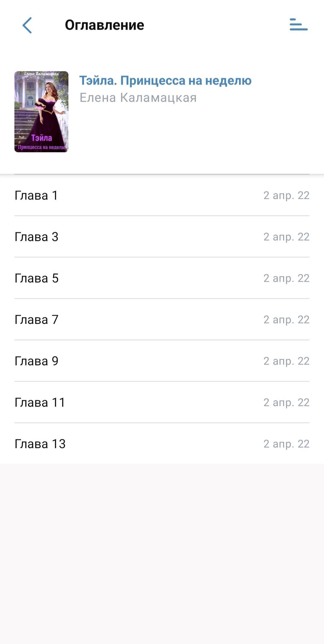This screenshot has height=644, width=324.
Task: Tap the date beside Глава 5
Action: click(x=286, y=278)
